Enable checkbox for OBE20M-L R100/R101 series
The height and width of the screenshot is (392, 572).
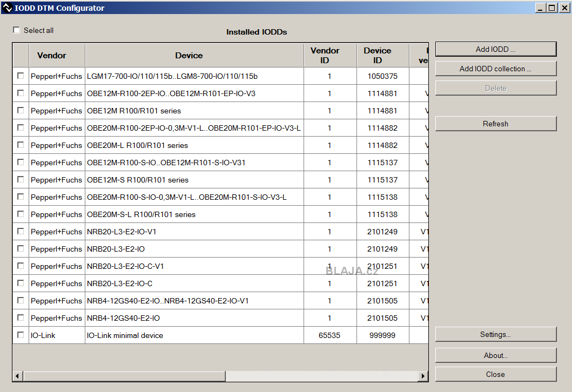click(21, 145)
